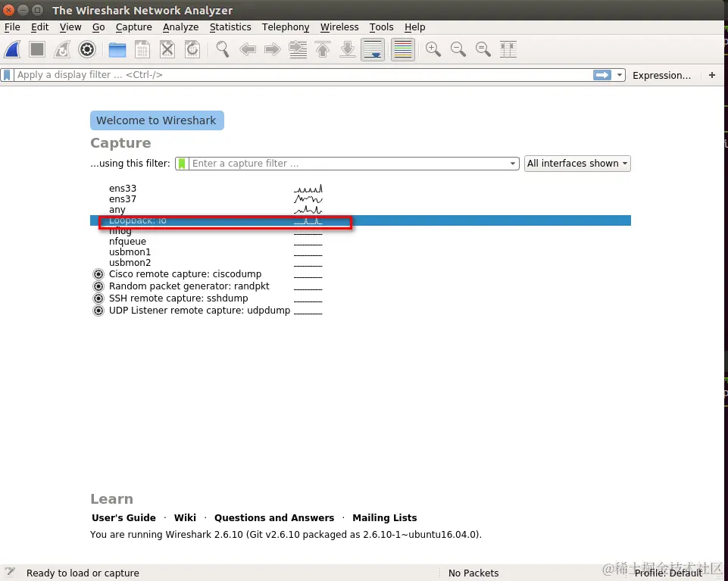
Task: Open Random packet generator settings gear
Action: click(x=98, y=286)
